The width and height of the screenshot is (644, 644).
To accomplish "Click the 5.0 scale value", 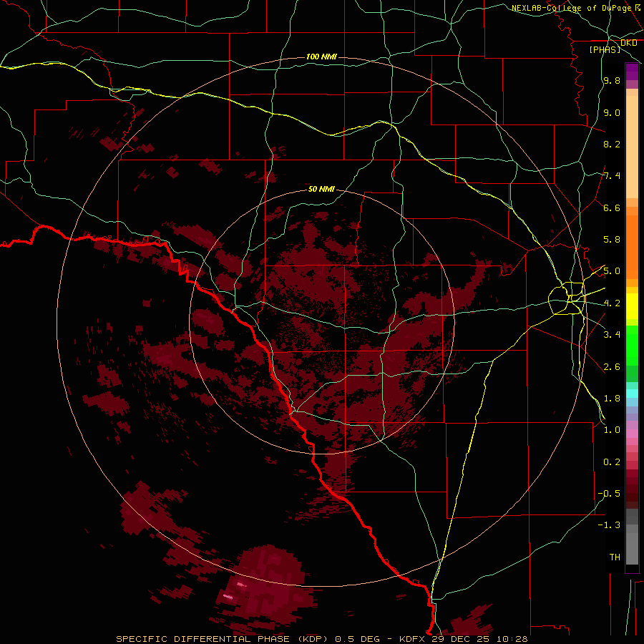I will click(x=612, y=271).
